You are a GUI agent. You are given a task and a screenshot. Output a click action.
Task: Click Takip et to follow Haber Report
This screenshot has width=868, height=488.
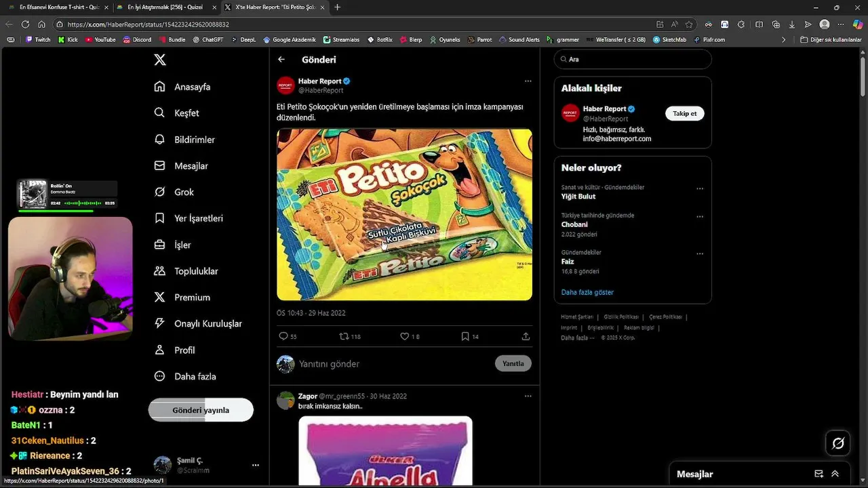[685, 114]
